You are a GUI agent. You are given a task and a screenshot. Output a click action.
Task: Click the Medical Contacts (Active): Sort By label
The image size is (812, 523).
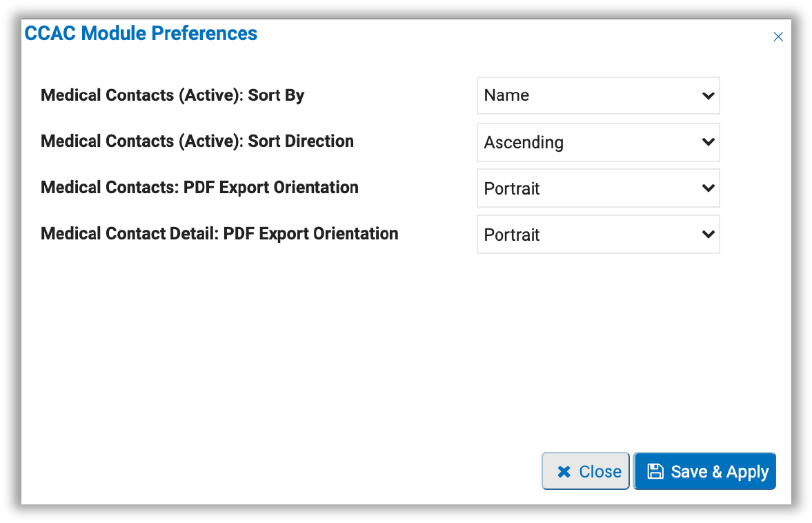point(172,95)
